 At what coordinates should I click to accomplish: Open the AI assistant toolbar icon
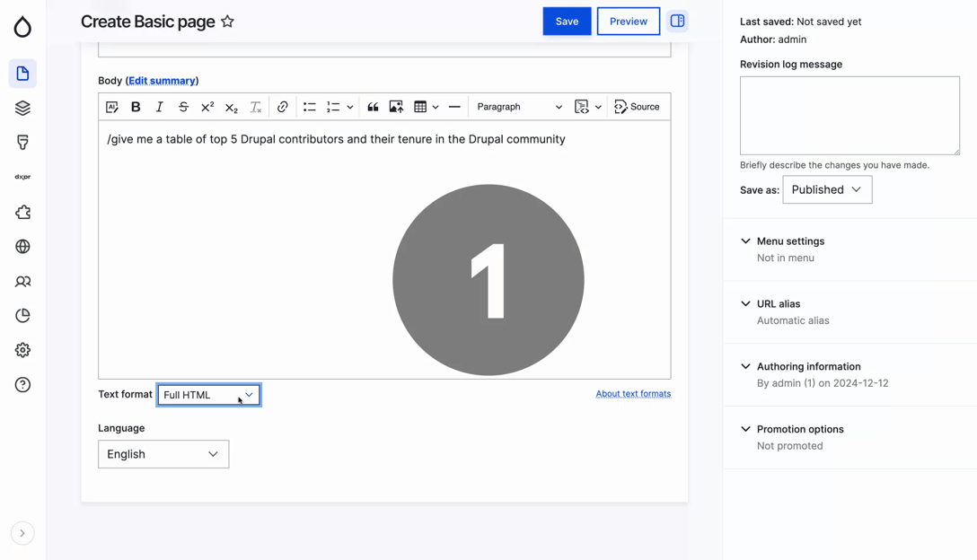112,107
